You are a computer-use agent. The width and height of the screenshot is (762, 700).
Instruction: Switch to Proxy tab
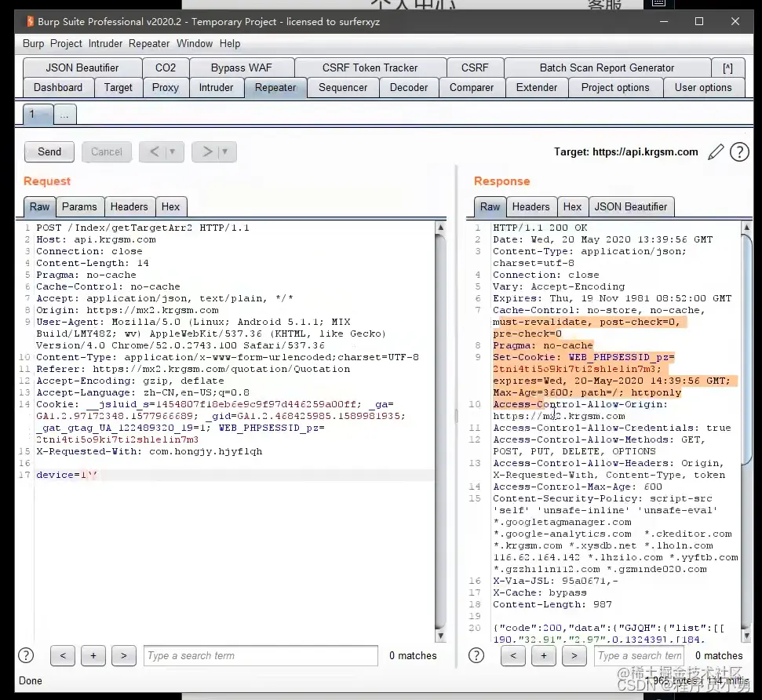pos(166,88)
